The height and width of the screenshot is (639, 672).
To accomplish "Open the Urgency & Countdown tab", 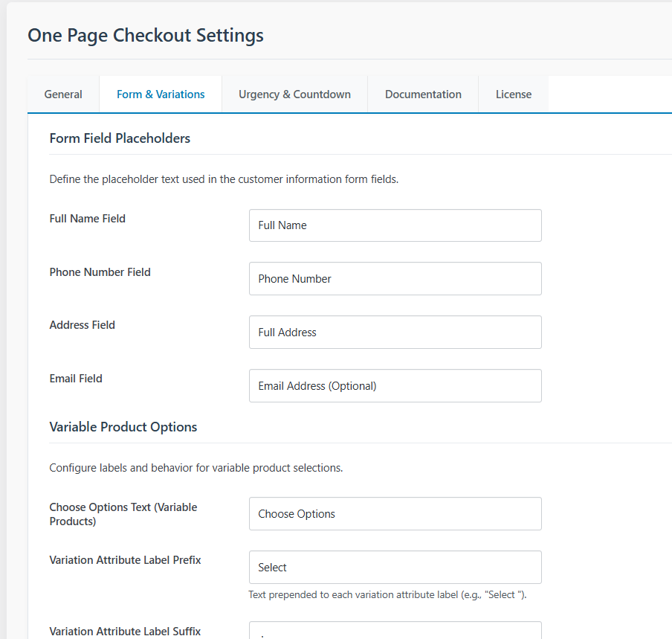I will pyautogui.click(x=294, y=94).
